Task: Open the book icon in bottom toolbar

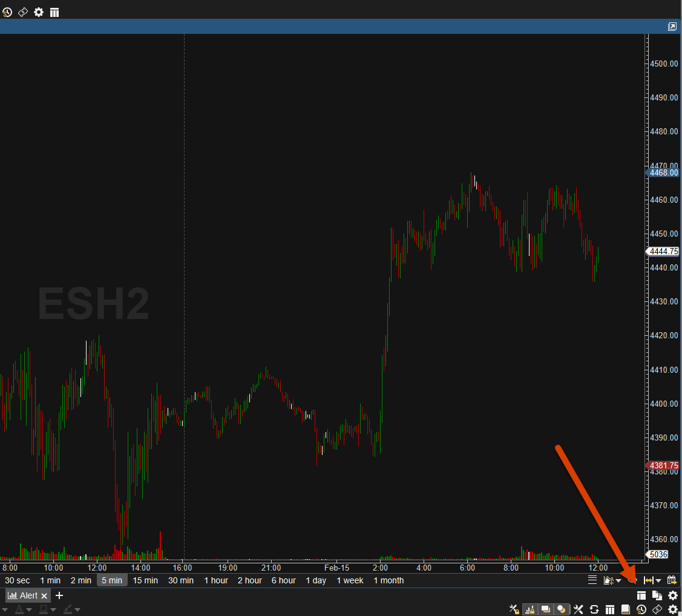Action: coord(626,609)
